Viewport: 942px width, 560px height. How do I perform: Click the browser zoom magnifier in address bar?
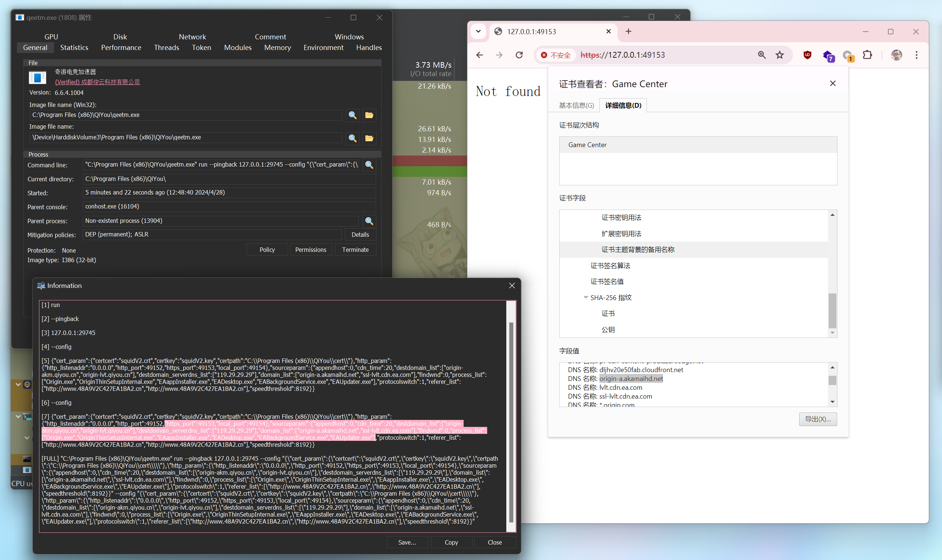(x=762, y=55)
